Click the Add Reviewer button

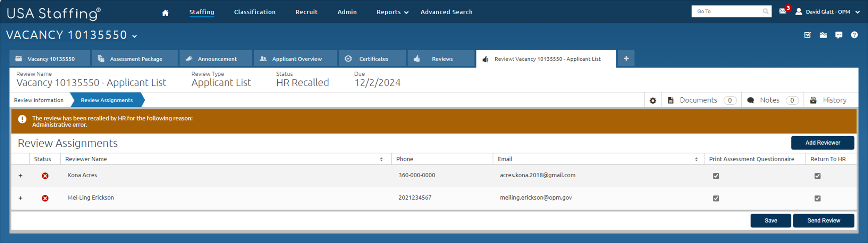pos(823,143)
